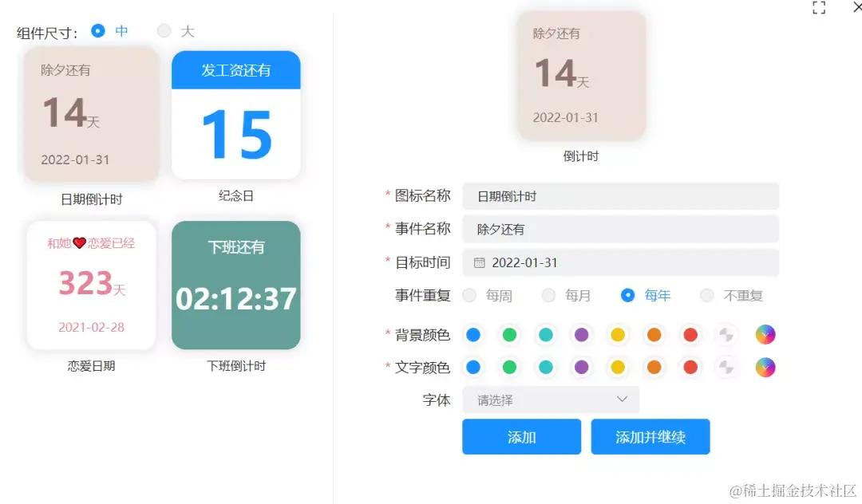Pick yellow text color swatch
The height and width of the screenshot is (504, 862).
click(x=617, y=367)
